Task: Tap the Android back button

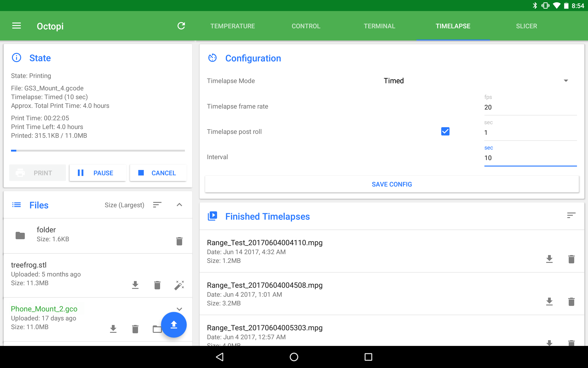Action: [x=220, y=357]
